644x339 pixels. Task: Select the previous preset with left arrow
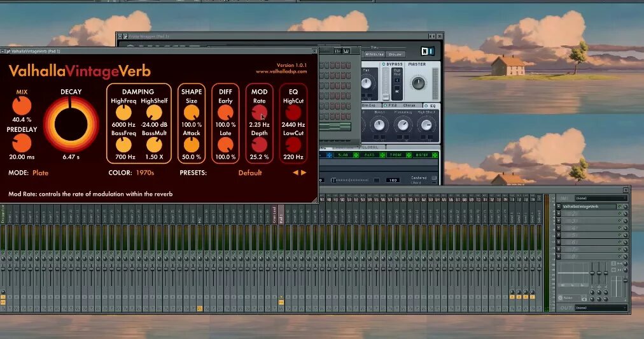click(295, 173)
